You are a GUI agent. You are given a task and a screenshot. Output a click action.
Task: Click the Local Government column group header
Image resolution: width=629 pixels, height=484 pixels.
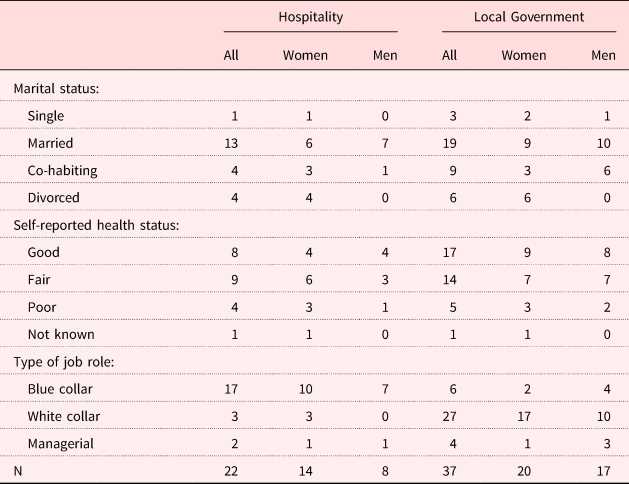coord(528,17)
